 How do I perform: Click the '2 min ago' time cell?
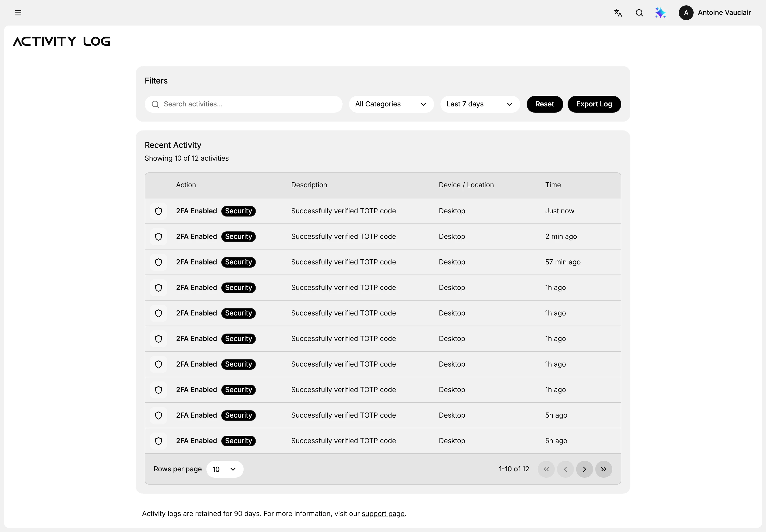(561, 237)
